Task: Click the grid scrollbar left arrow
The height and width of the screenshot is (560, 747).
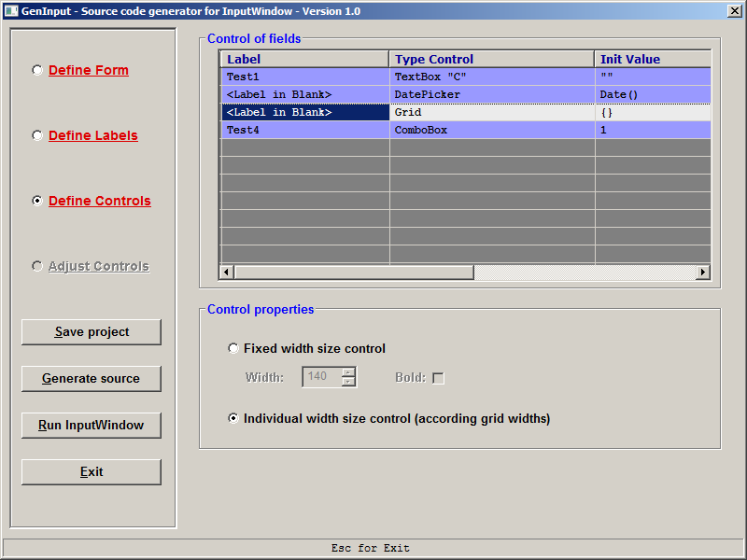Action: point(226,272)
